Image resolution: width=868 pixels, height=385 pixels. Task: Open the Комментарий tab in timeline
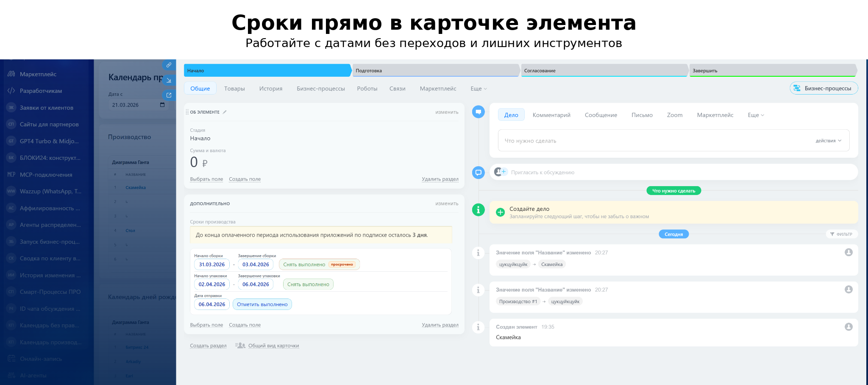(x=551, y=115)
